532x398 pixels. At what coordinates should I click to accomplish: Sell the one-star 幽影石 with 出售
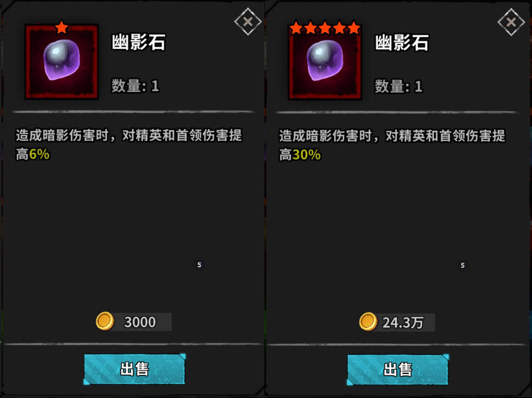135,369
